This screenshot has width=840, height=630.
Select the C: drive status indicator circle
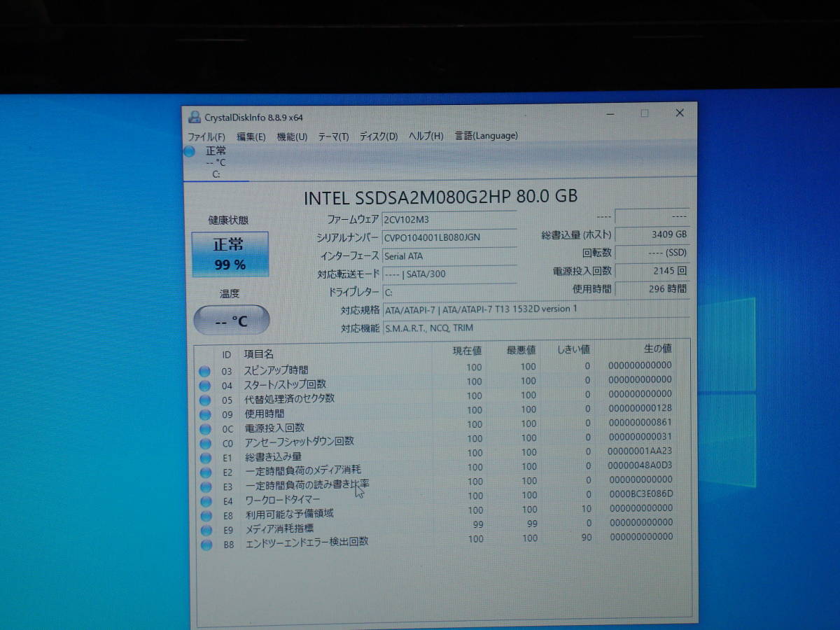click(x=190, y=151)
